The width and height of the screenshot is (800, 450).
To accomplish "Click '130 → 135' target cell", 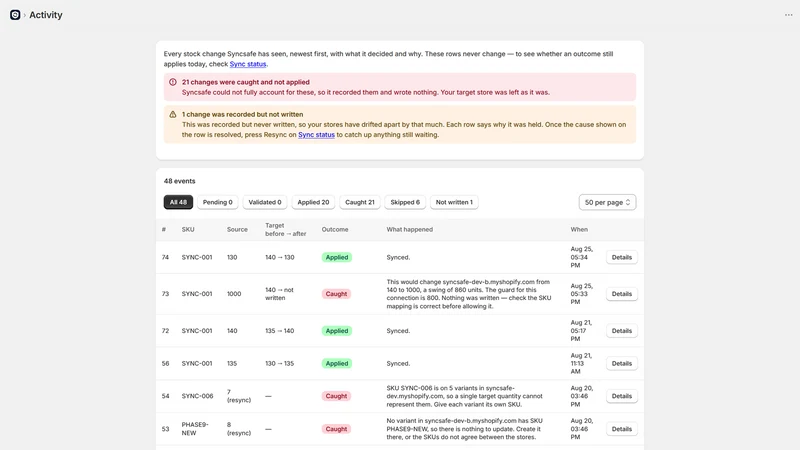I will [280, 363].
